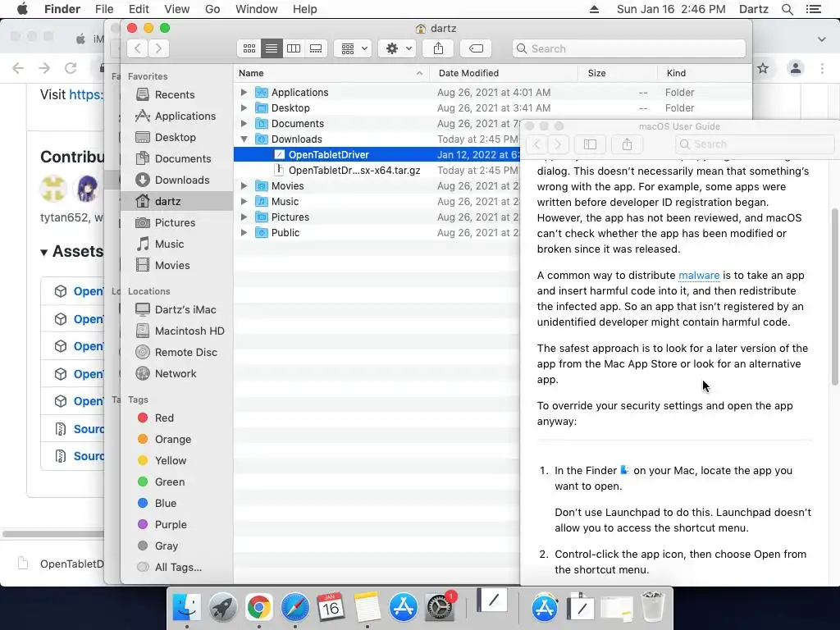Expand the Music folder row
This screenshot has width=840, height=630.
244,202
